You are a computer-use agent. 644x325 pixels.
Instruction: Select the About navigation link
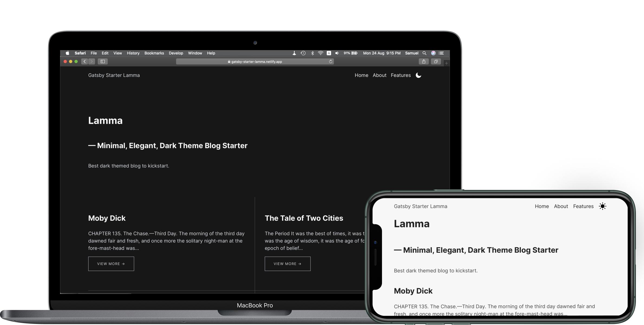click(x=379, y=75)
